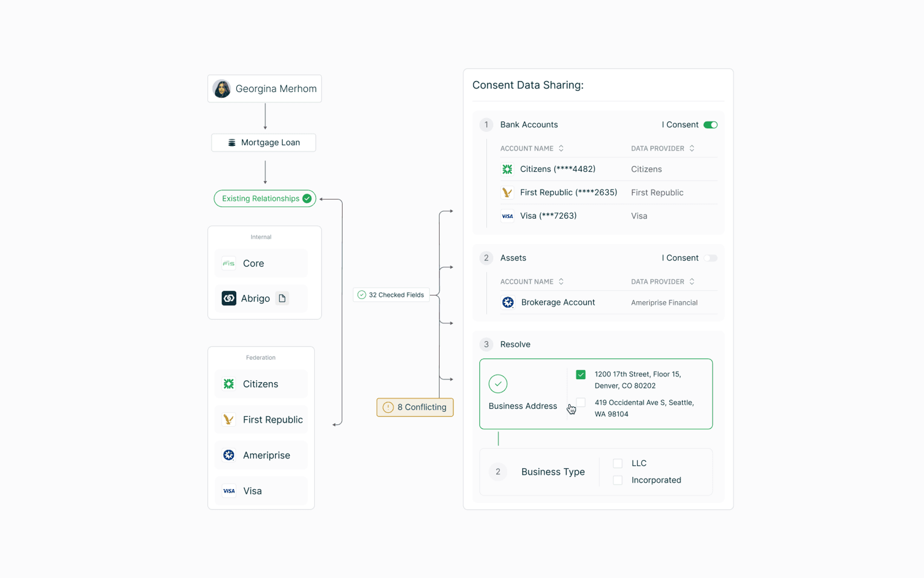The width and height of the screenshot is (924, 578).
Task: Click the Bank Accounts section heading
Action: pos(529,125)
